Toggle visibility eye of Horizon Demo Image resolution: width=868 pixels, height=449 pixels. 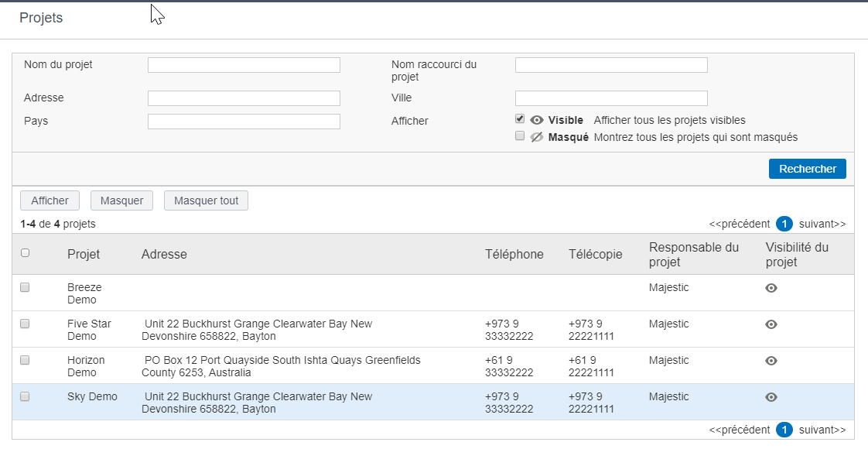[x=771, y=361]
